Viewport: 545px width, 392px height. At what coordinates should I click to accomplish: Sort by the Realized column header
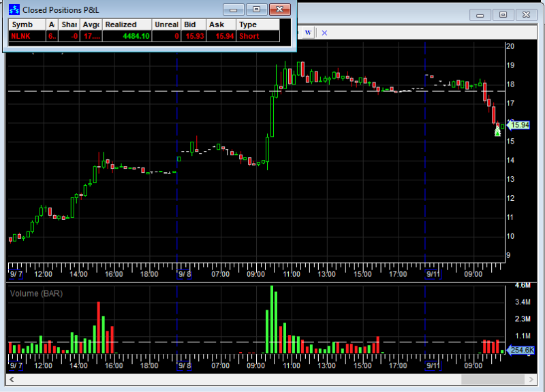coord(127,24)
